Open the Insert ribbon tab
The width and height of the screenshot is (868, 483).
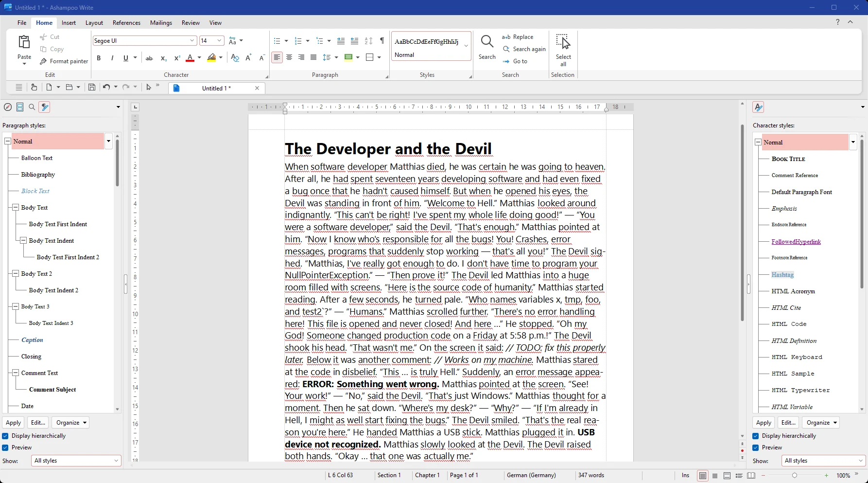69,23
